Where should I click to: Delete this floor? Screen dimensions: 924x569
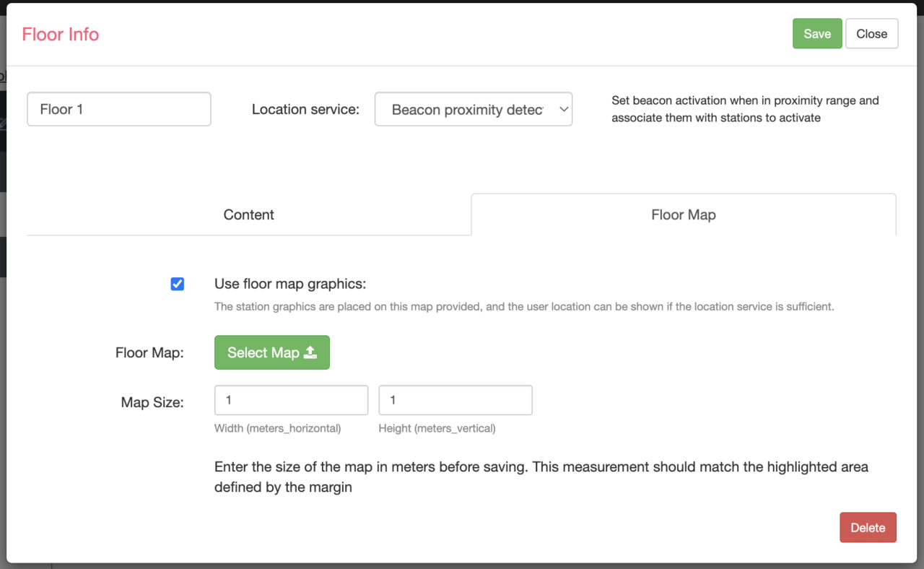(x=868, y=527)
